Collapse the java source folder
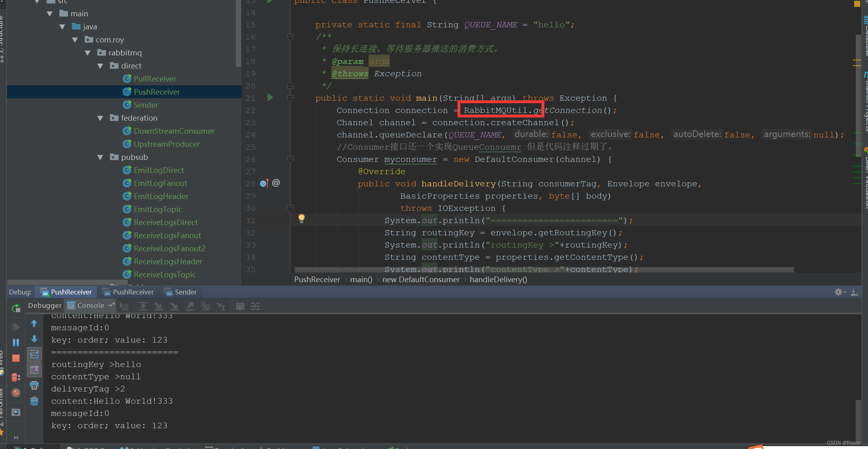The height and width of the screenshot is (449, 868). [62, 27]
